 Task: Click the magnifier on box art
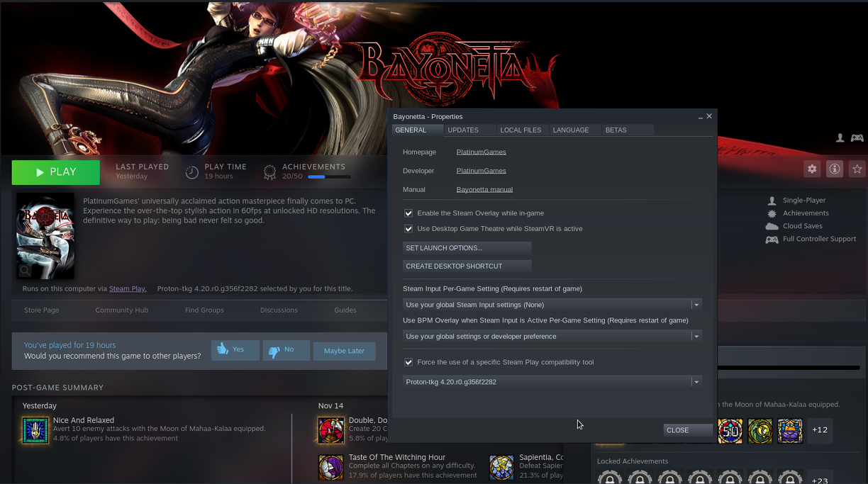(26, 270)
